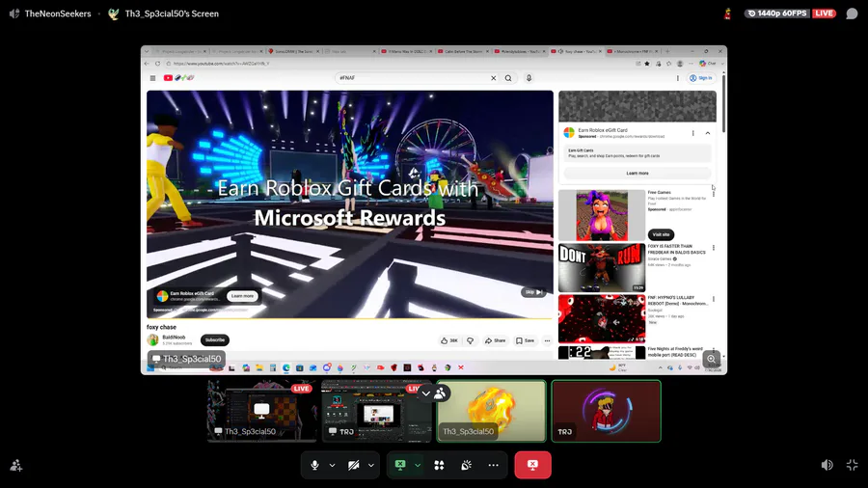Click the #FNAF YouTube search field
The image size is (868, 488).
click(413, 78)
